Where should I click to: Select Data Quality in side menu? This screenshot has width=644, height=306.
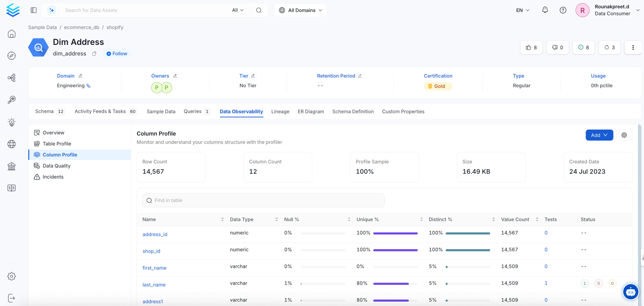point(56,166)
